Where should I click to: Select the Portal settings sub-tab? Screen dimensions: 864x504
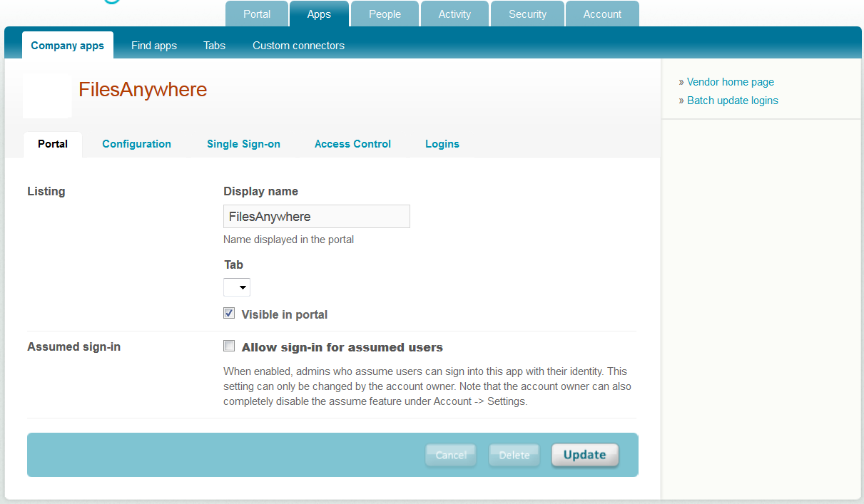coord(53,144)
